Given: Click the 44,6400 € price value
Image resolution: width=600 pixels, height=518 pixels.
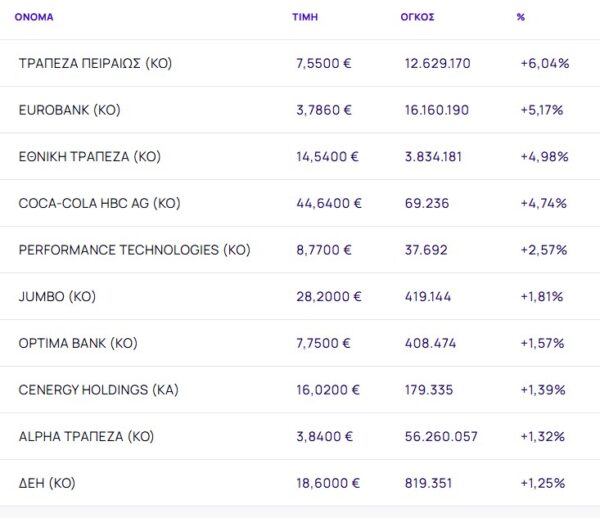Looking at the screenshot, I should point(328,203).
